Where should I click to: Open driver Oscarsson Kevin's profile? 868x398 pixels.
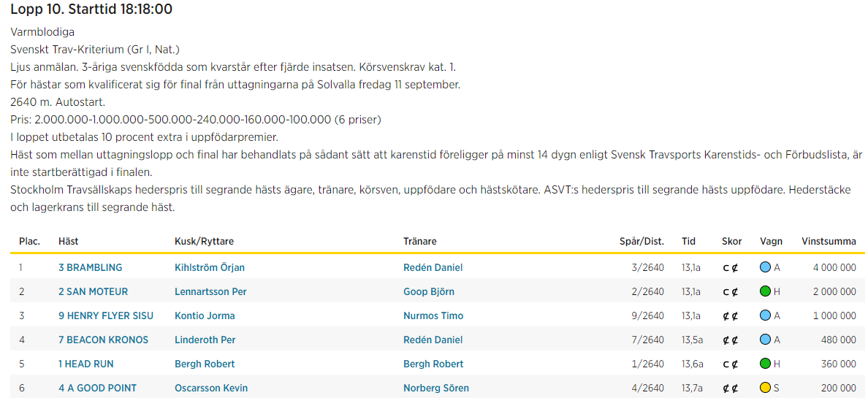pos(211,388)
